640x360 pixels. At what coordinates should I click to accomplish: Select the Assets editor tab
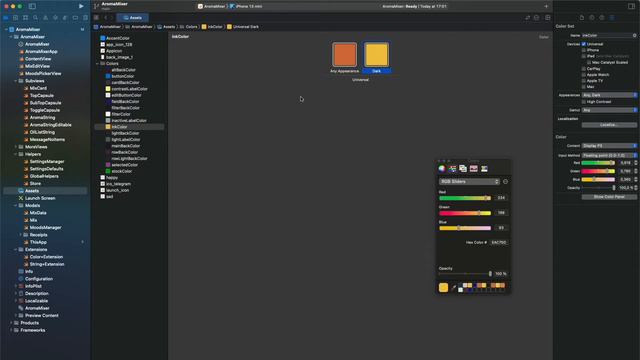[x=133, y=18]
